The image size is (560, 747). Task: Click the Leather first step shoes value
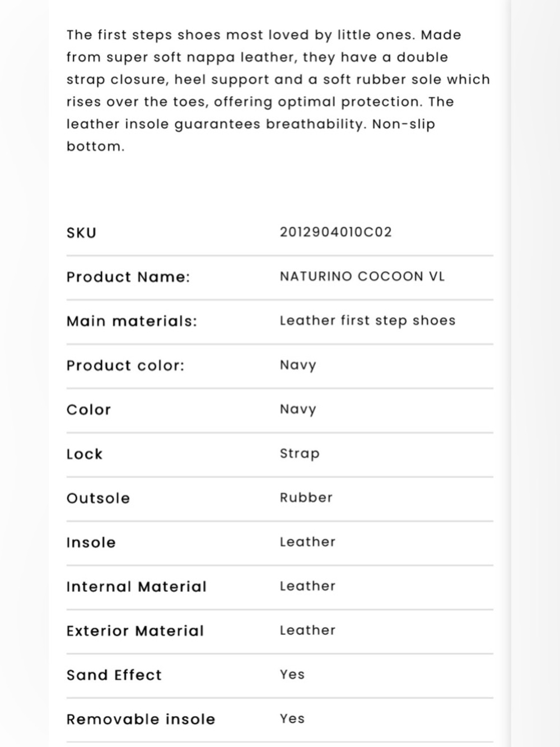367,321
